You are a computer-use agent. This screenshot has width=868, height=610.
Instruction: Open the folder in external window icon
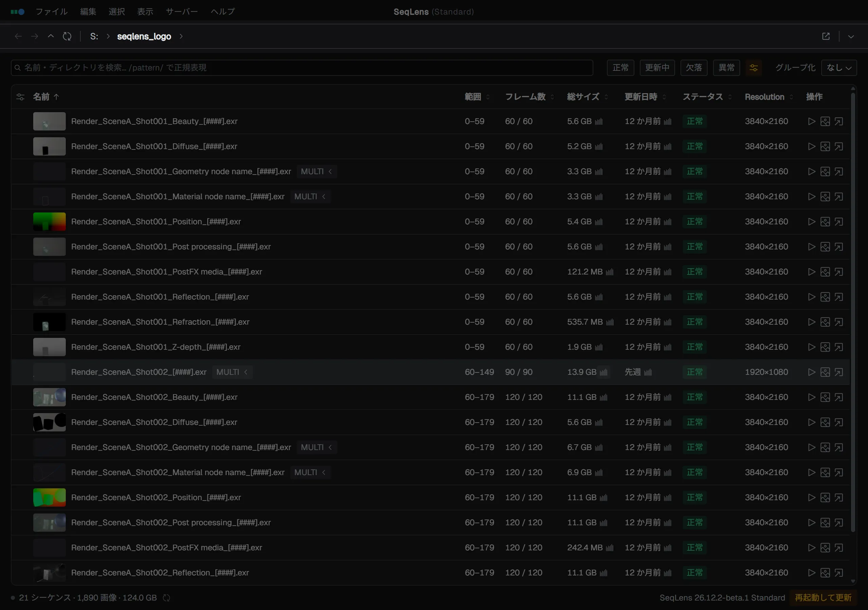(x=826, y=36)
